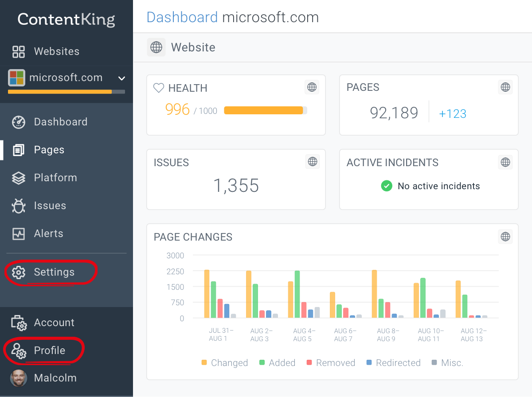Click the Dashboard gauge icon
Image resolution: width=532 pixels, height=397 pixels.
[x=19, y=122]
